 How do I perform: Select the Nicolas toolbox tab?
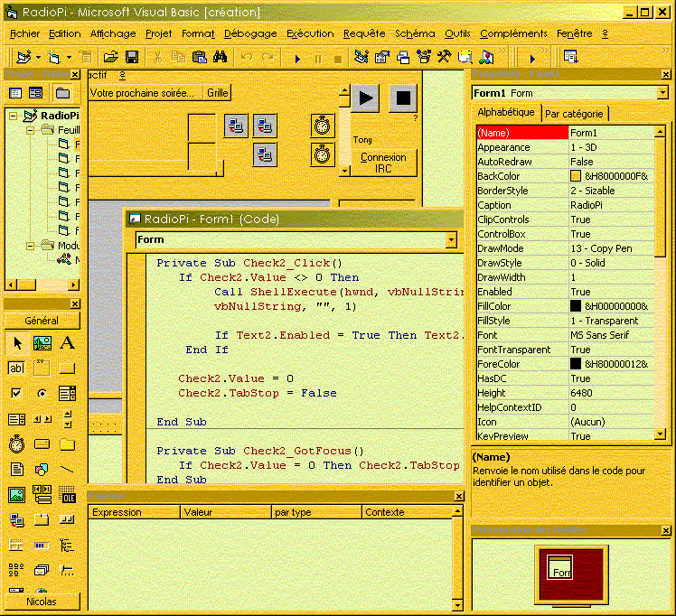pos(42,602)
